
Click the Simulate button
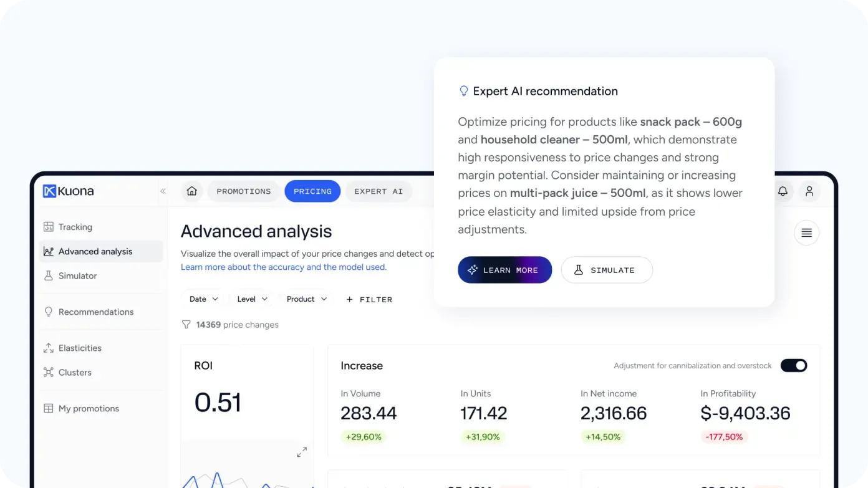pyautogui.click(x=606, y=270)
